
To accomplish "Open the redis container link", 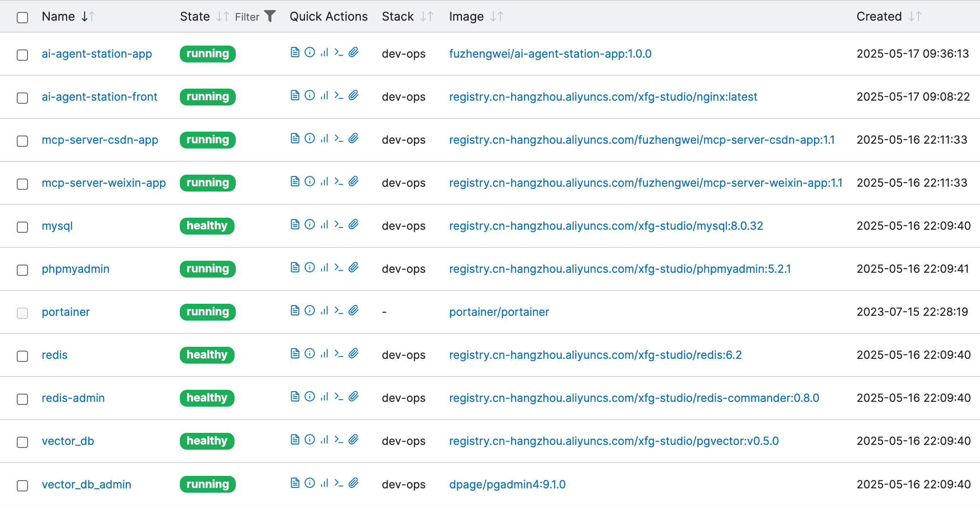I will point(55,355).
